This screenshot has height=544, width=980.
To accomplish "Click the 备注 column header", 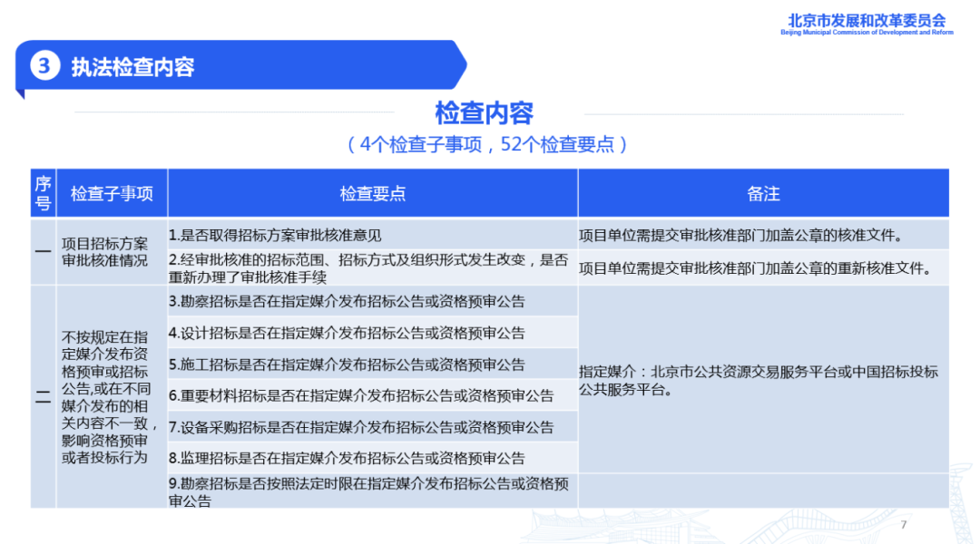I will click(763, 193).
